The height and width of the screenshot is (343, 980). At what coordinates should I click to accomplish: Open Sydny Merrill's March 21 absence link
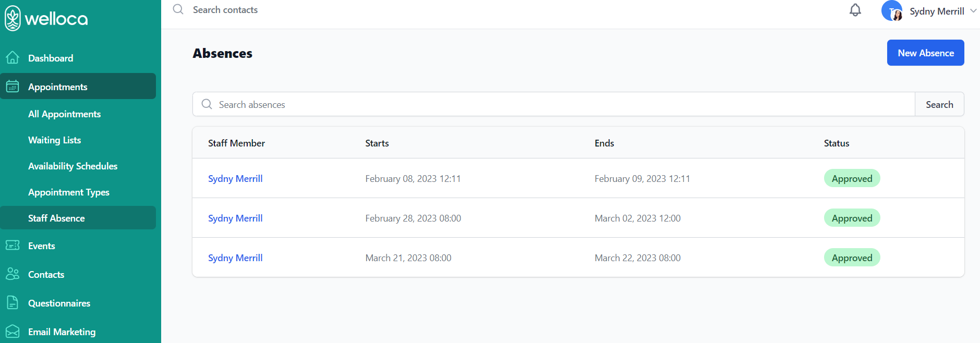[235, 258]
